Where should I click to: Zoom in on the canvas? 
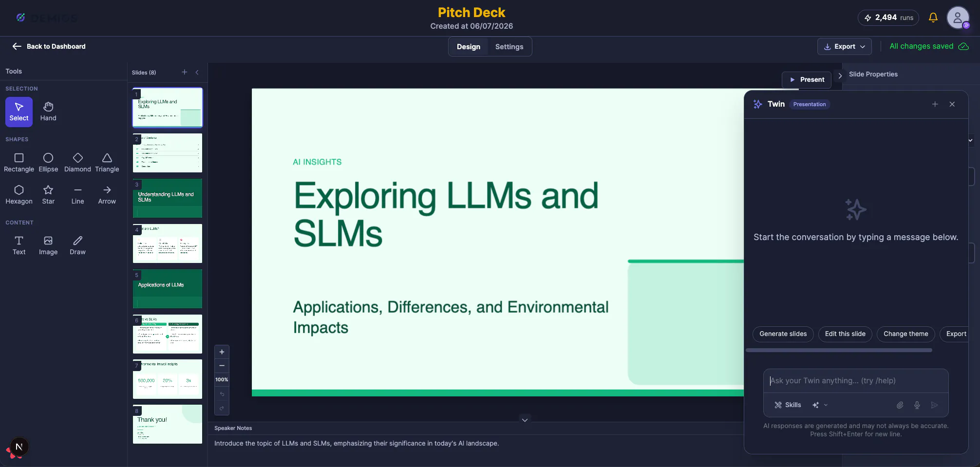tap(222, 352)
